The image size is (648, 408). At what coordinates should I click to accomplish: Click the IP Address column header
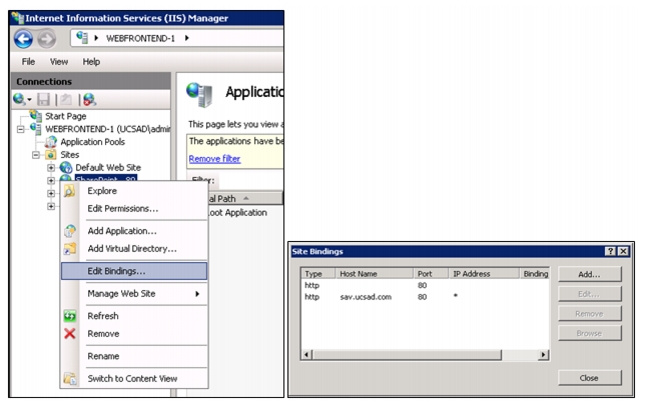[x=484, y=274]
